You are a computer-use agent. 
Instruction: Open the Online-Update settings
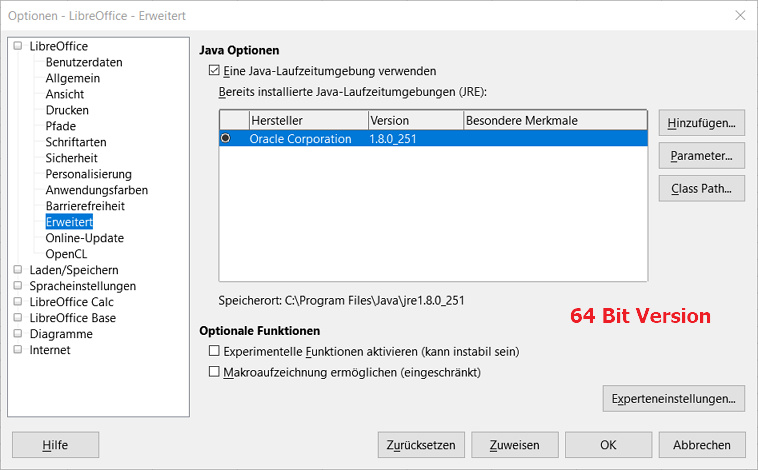point(85,237)
